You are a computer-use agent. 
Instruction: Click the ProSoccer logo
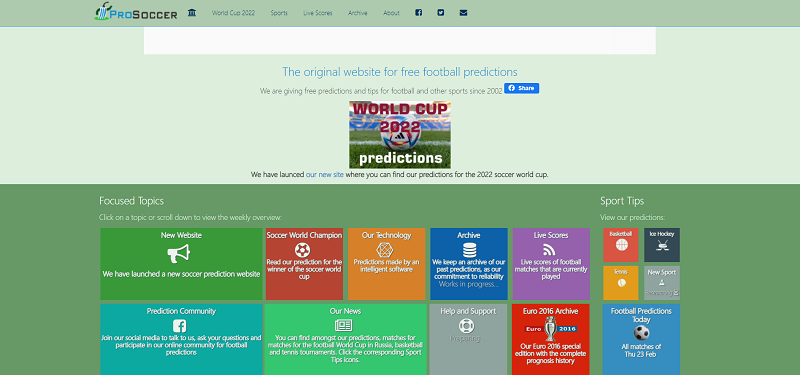136,11
